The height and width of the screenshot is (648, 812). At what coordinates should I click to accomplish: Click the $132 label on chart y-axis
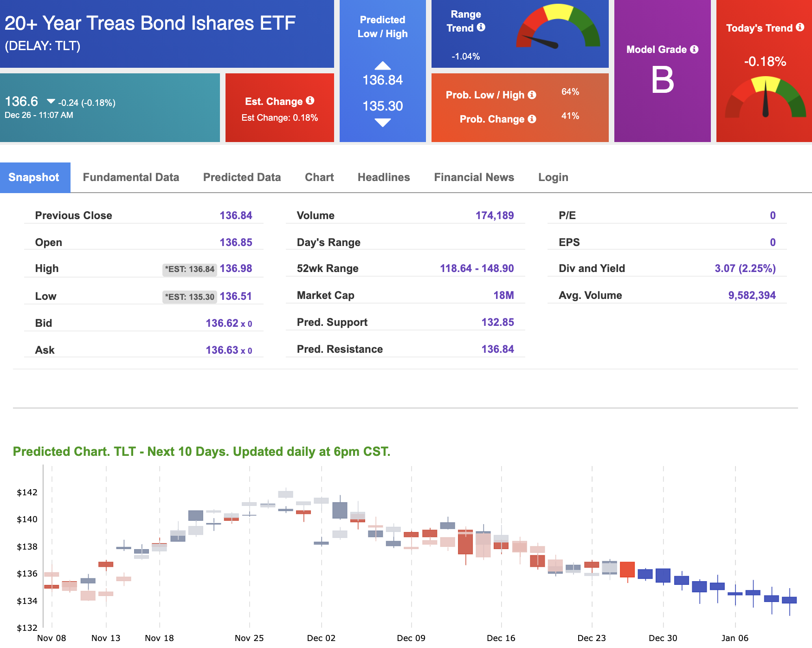coord(27,628)
